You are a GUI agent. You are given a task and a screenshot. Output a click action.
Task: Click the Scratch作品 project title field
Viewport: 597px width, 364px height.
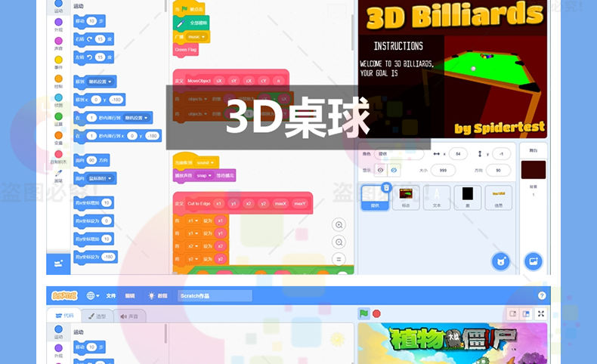tap(215, 295)
